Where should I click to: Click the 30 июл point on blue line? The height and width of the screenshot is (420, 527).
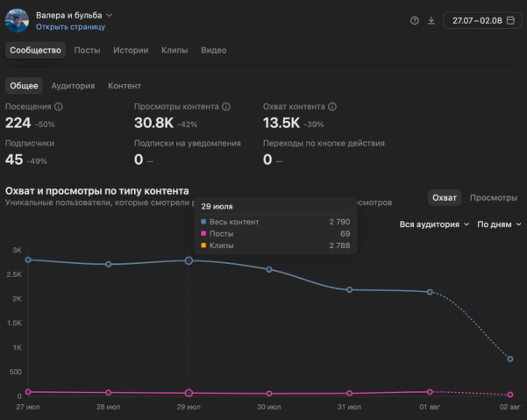(x=269, y=269)
